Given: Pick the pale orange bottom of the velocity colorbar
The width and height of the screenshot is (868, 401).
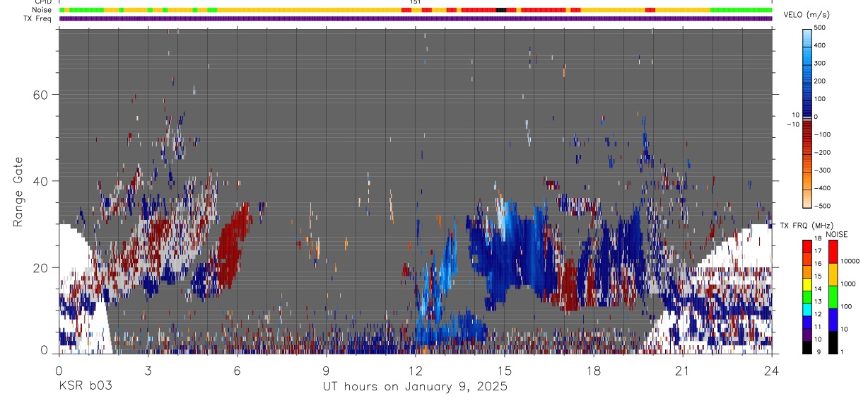Looking at the screenshot, I should tap(807, 198).
